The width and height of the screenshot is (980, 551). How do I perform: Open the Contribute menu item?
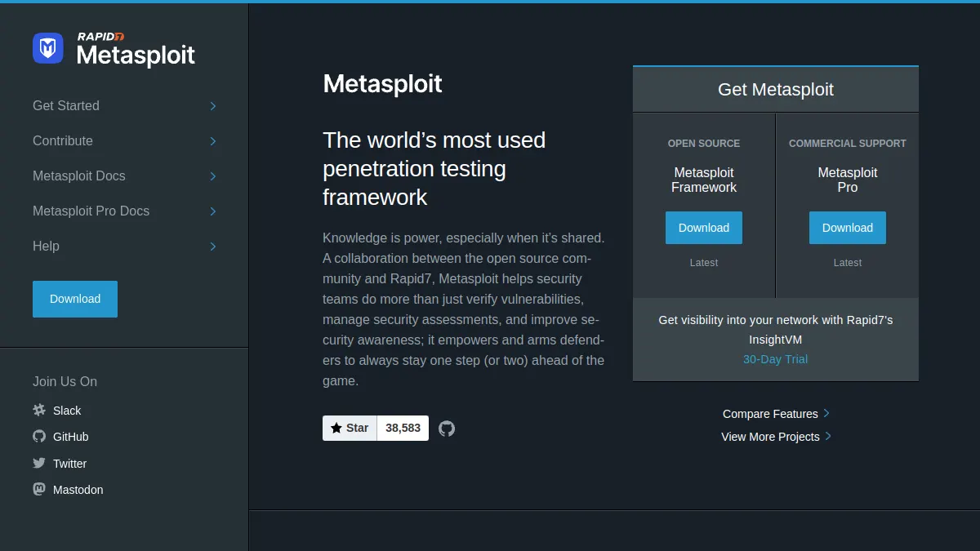[x=63, y=140]
